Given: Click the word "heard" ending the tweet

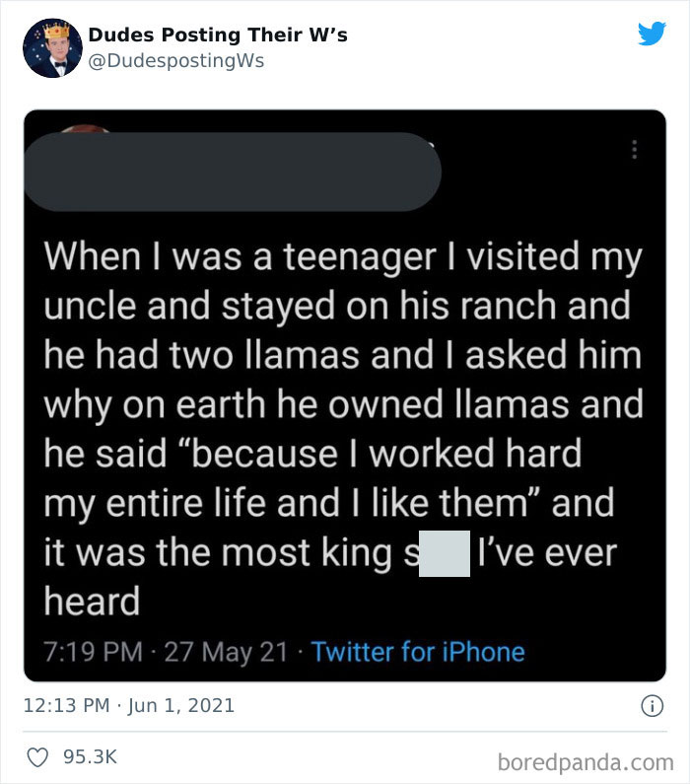Looking at the screenshot, I should point(91,600).
